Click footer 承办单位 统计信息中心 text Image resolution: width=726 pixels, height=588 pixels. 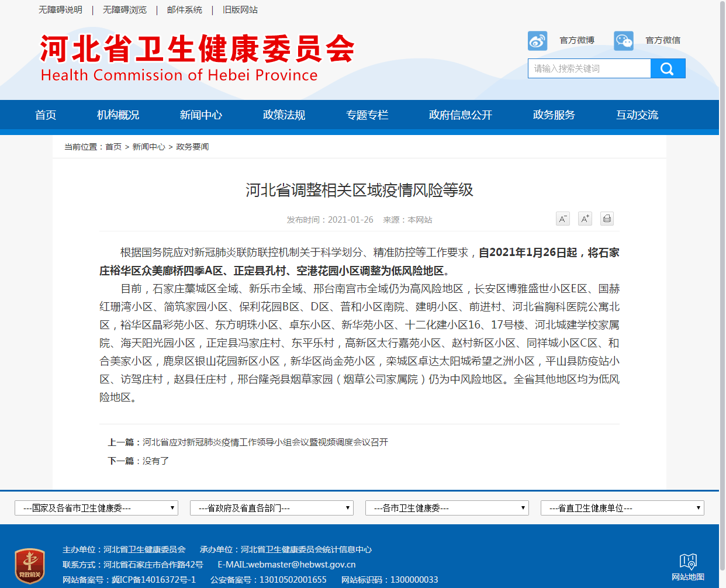286,549
